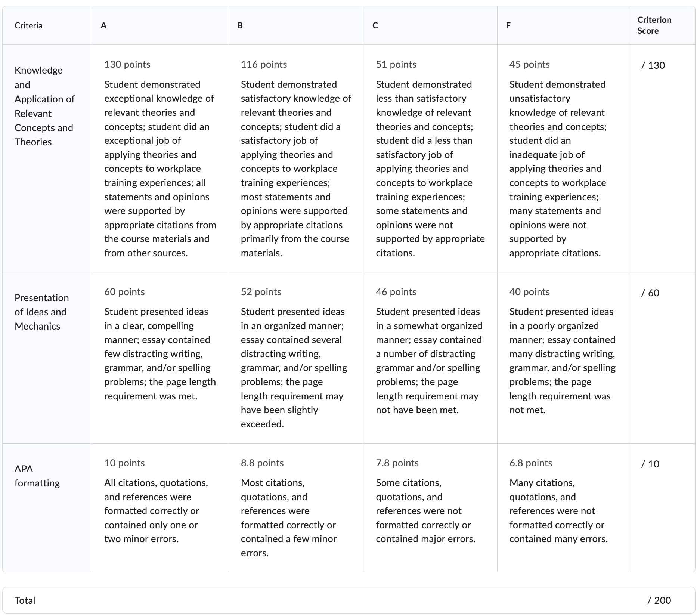Select 7.8 points APA formatting rating

point(430,508)
